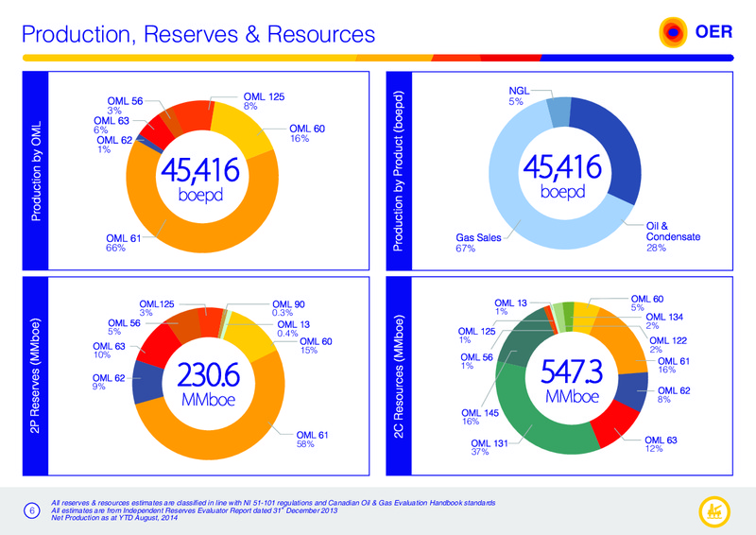Click the 'OML 122 2%' resources label

(x=668, y=344)
